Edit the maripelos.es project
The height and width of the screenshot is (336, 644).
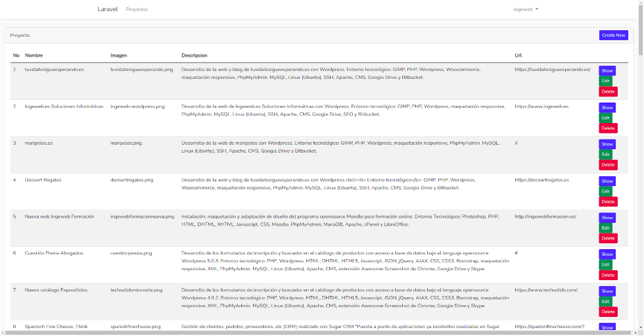coord(605,155)
